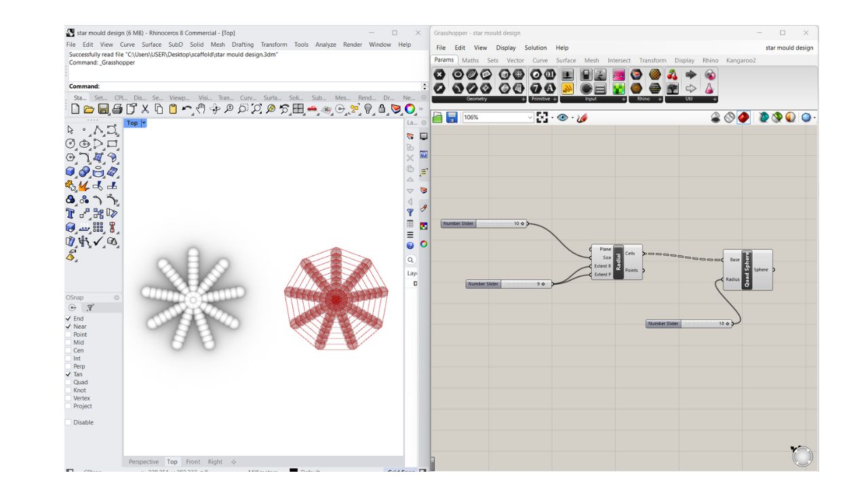Click the Rhino Save file icon
868x488 pixels.
[x=103, y=109]
